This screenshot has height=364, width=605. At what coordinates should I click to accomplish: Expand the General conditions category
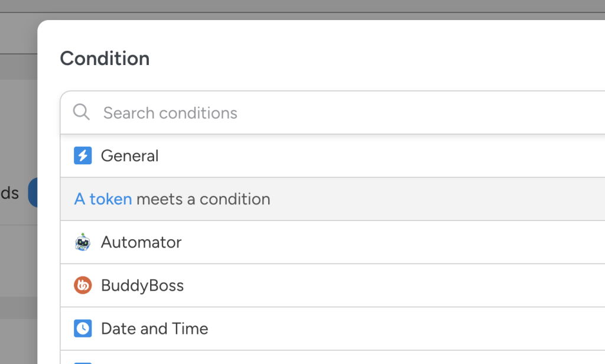click(130, 155)
